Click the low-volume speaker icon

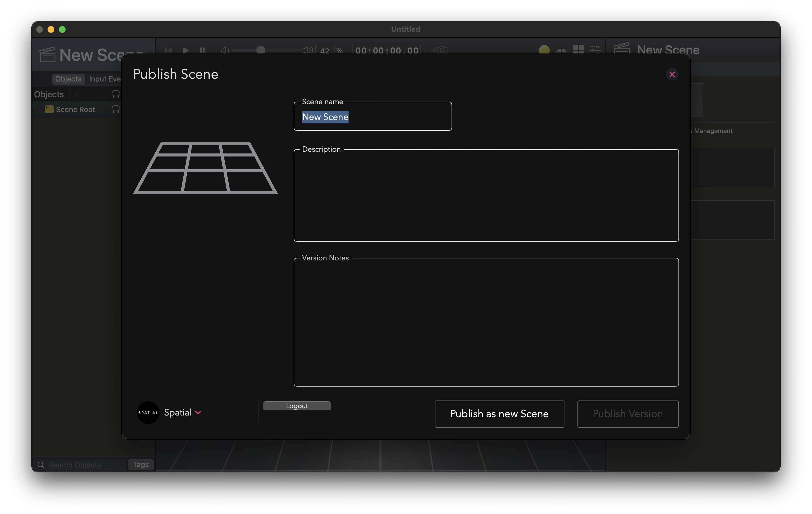(225, 50)
